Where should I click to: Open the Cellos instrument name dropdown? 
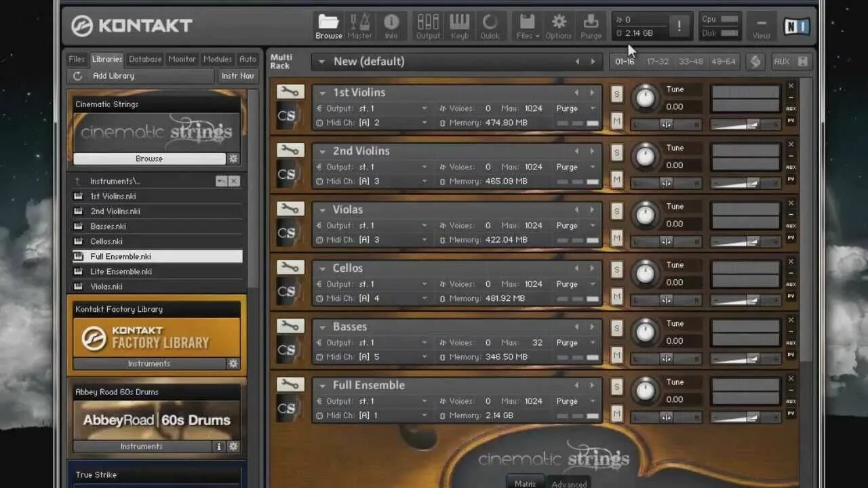(x=322, y=268)
